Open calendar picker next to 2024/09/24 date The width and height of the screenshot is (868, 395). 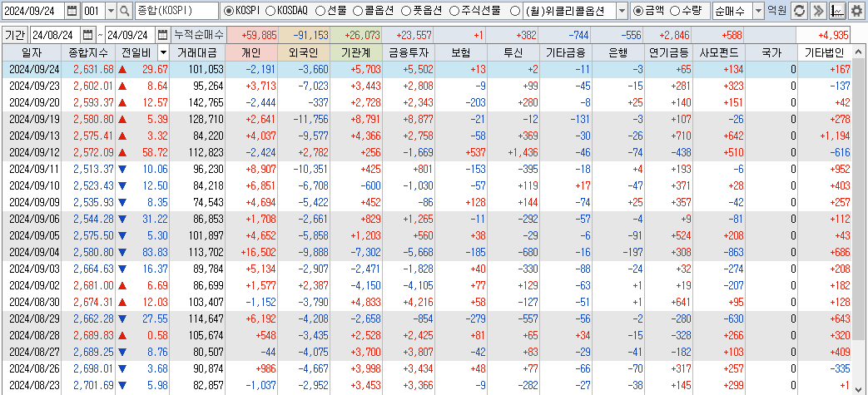point(72,11)
